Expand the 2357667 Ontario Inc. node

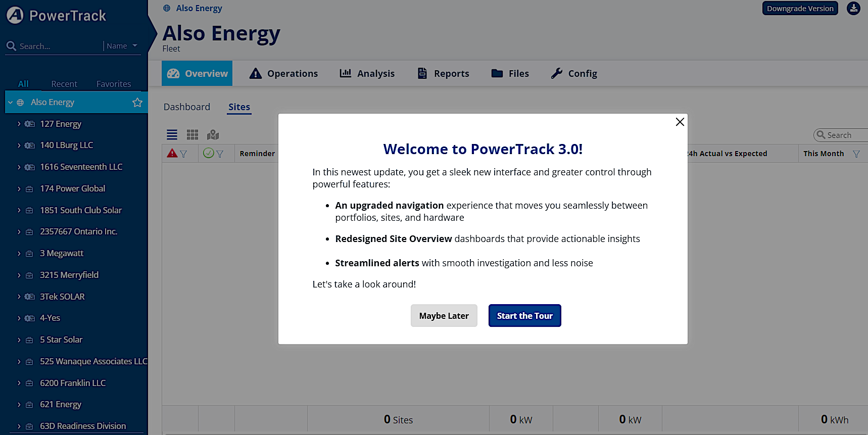(x=19, y=232)
